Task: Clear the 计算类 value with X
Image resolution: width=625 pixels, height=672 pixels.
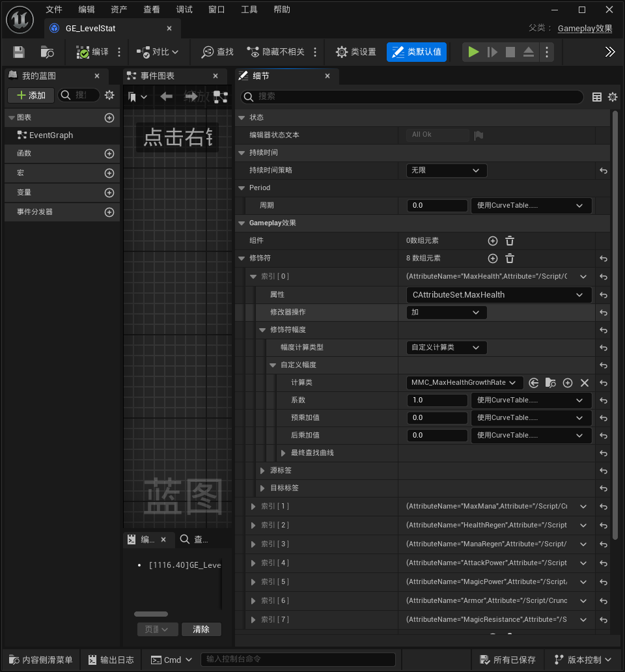Action: (x=584, y=383)
